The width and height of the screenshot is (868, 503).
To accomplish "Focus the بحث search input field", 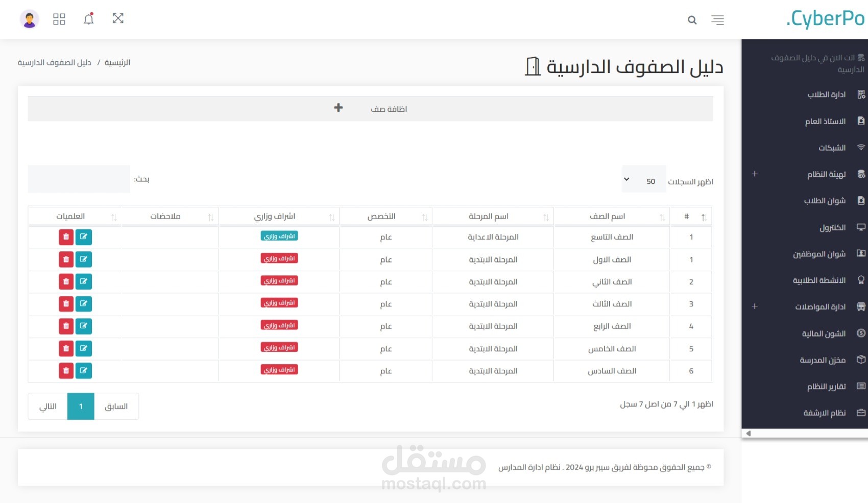I will tap(79, 179).
